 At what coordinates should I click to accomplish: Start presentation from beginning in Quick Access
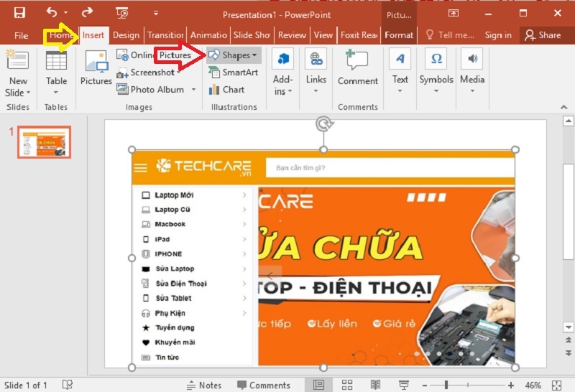pos(121,13)
